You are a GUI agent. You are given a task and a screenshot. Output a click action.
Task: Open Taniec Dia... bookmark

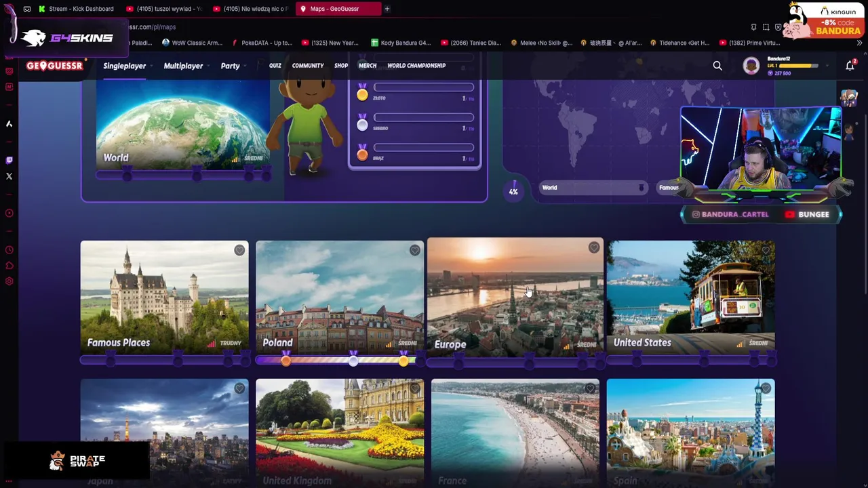471,43
